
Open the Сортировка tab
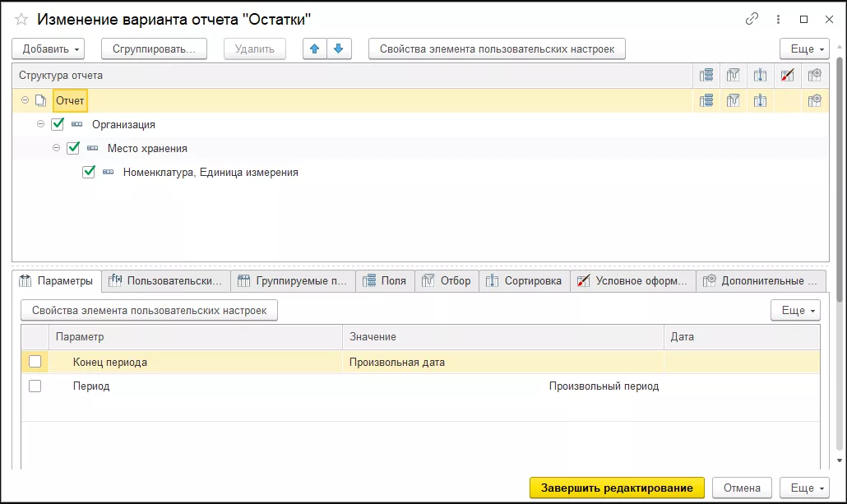[524, 281]
